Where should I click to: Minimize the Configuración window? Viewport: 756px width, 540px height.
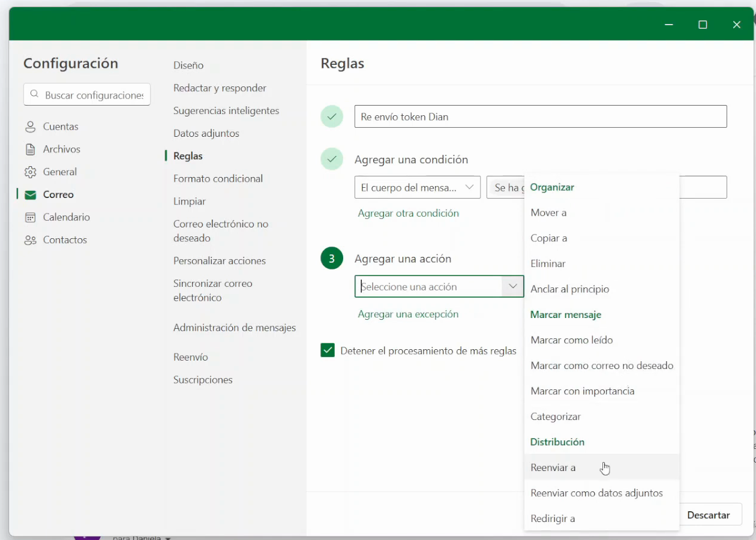[669, 25]
